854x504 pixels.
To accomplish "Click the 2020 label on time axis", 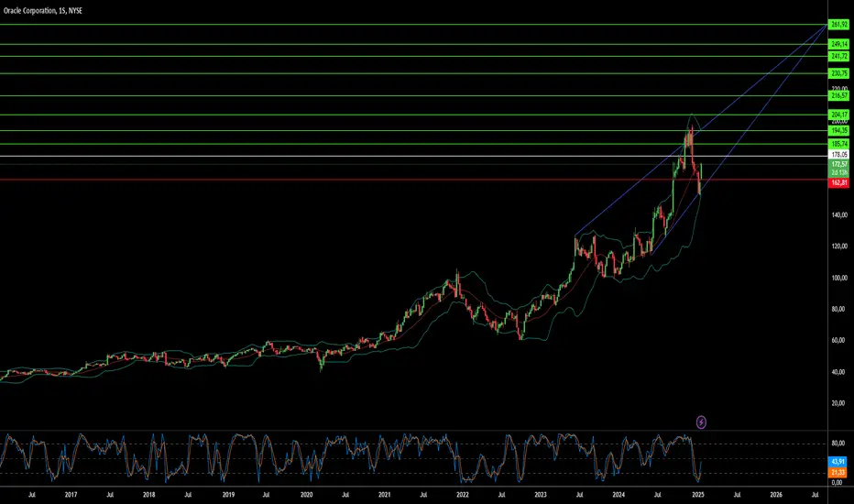I will tap(306, 495).
